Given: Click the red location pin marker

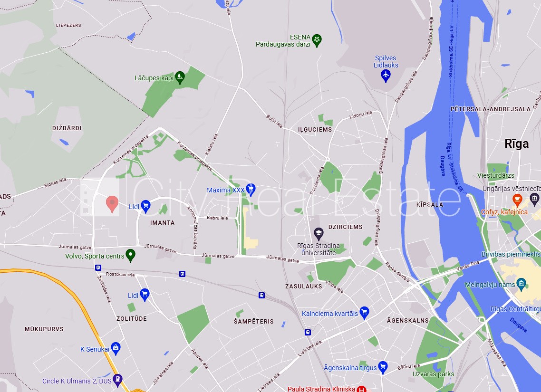Looking at the screenshot, I should coord(112,204).
